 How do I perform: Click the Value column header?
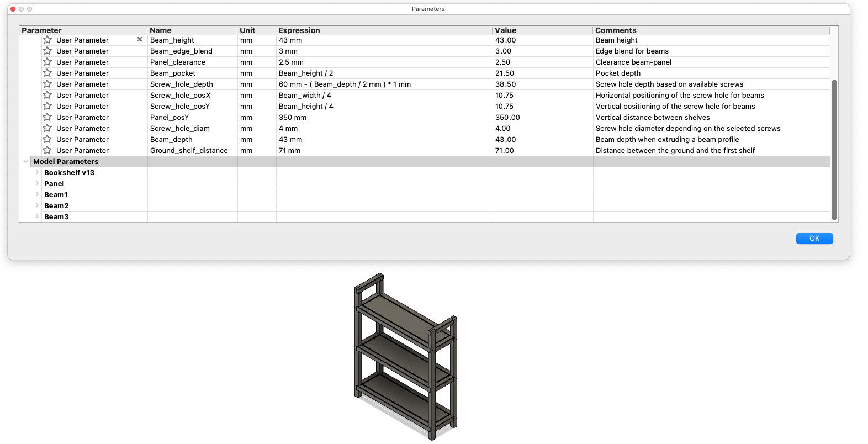pos(543,30)
